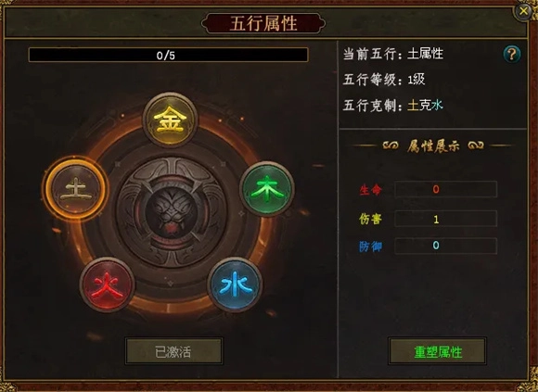
Task: Click the 防御 value field
Action: click(x=445, y=246)
